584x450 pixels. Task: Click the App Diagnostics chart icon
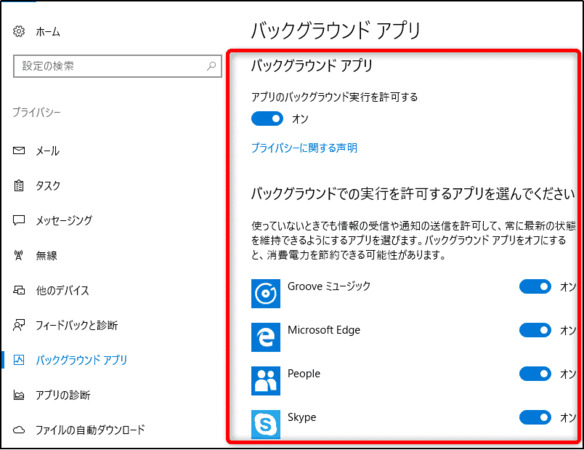[19, 395]
